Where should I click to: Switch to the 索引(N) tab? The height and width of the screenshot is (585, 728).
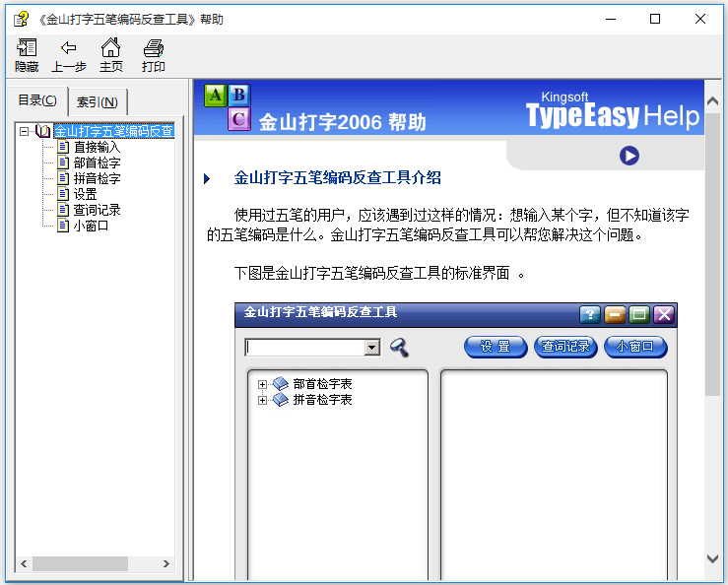tap(98, 102)
